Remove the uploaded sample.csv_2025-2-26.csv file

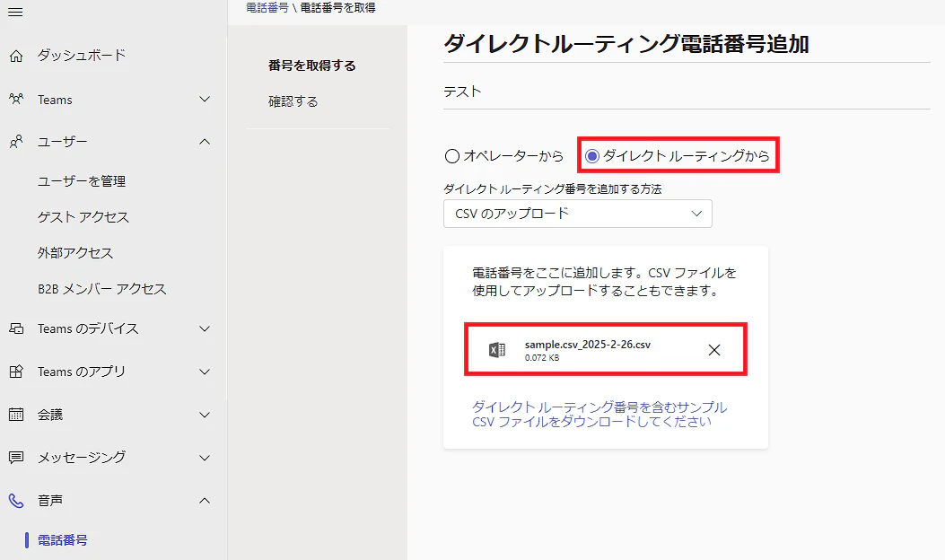click(x=714, y=350)
